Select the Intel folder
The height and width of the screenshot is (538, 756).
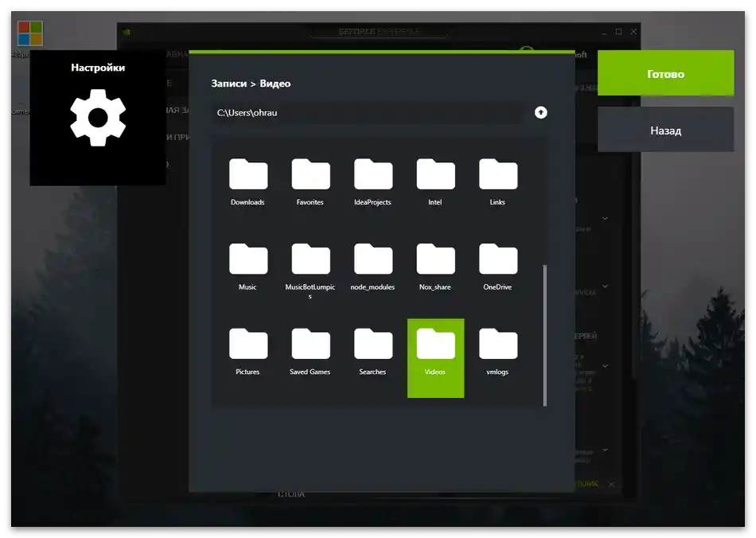(435, 182)
